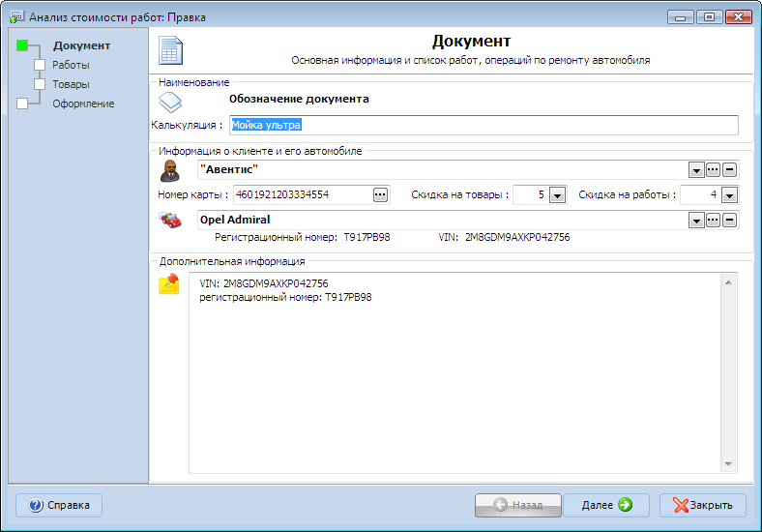Image resolution: width=762 pixels, height=532 pixels.
Task: Click the yellow pinned note icon
Action: pos(169,284)
